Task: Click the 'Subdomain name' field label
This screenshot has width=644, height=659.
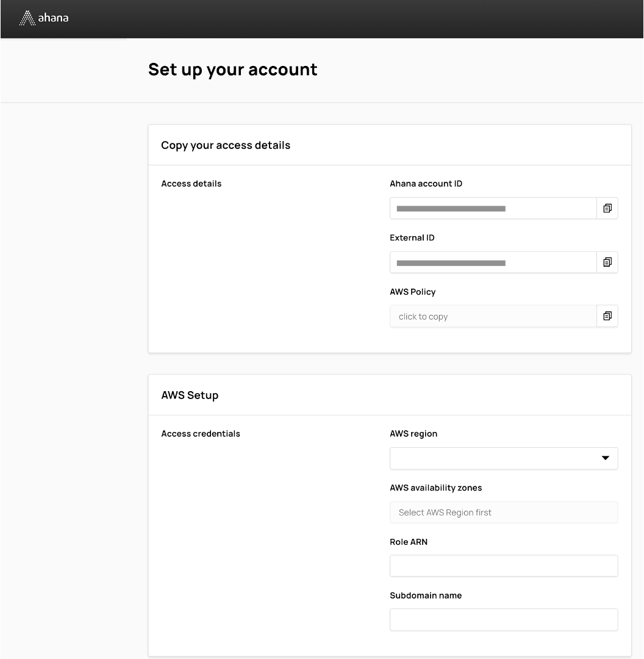Action: pos(426,596)
